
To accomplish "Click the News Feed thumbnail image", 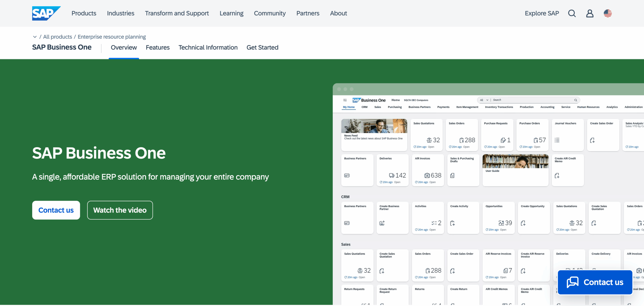I will [x=374, y=126].
